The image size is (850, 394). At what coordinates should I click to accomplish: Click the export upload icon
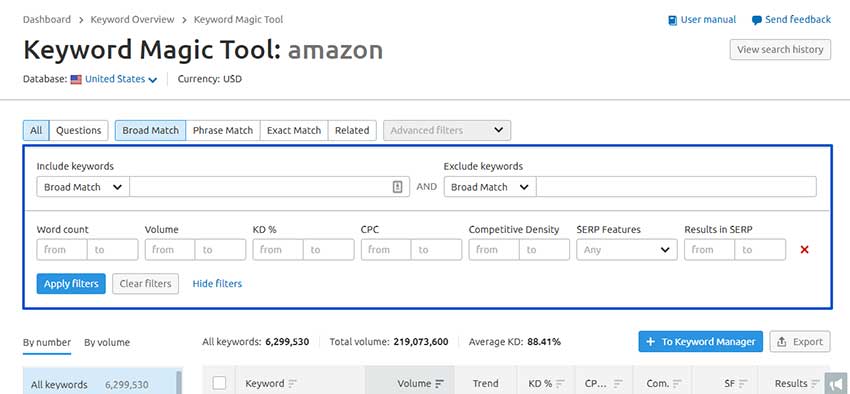pos(782,342)
